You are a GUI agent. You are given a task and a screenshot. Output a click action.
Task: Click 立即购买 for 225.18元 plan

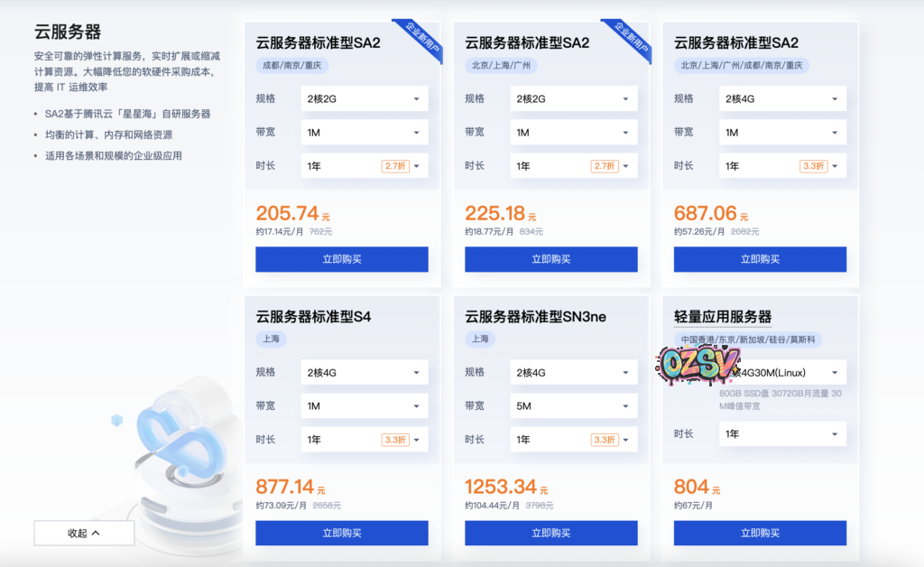(551, 259)
